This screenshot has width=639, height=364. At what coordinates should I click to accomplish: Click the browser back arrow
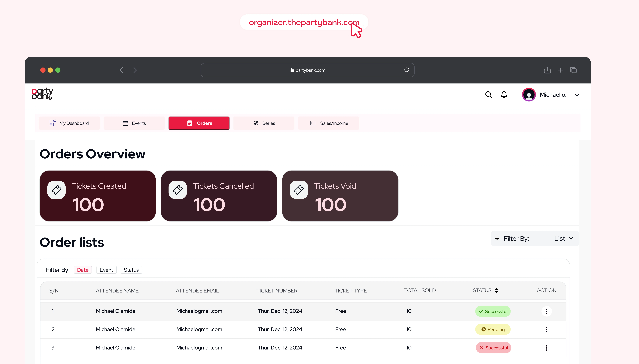(x=121, y=70)
